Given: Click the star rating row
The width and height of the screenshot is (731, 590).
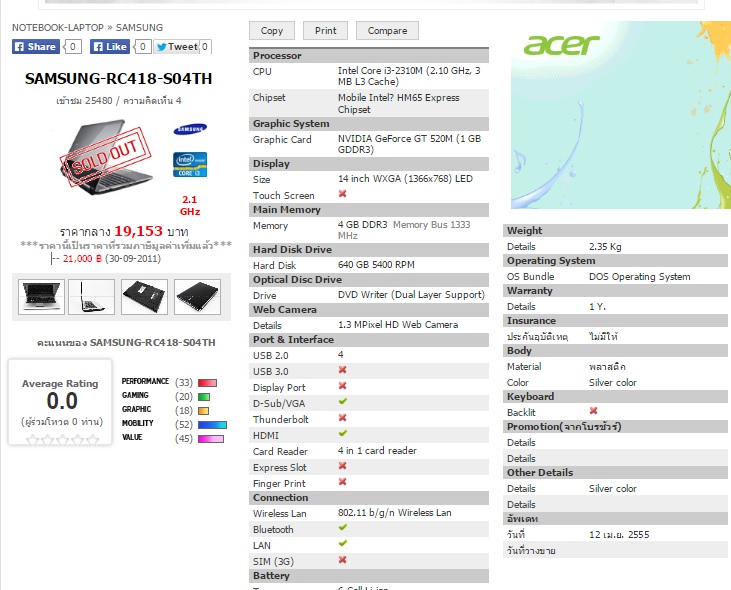Looking at the screenshot, I should point(62,439).
